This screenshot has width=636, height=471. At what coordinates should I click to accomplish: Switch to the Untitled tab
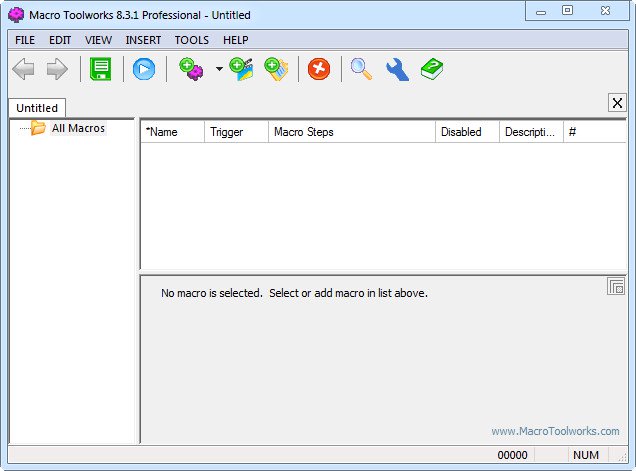pos(37,108)
